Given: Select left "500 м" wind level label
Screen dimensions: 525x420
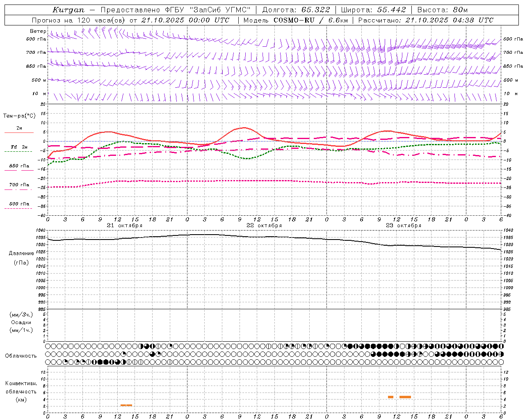Looking at the screenshot, I should 39,80.
